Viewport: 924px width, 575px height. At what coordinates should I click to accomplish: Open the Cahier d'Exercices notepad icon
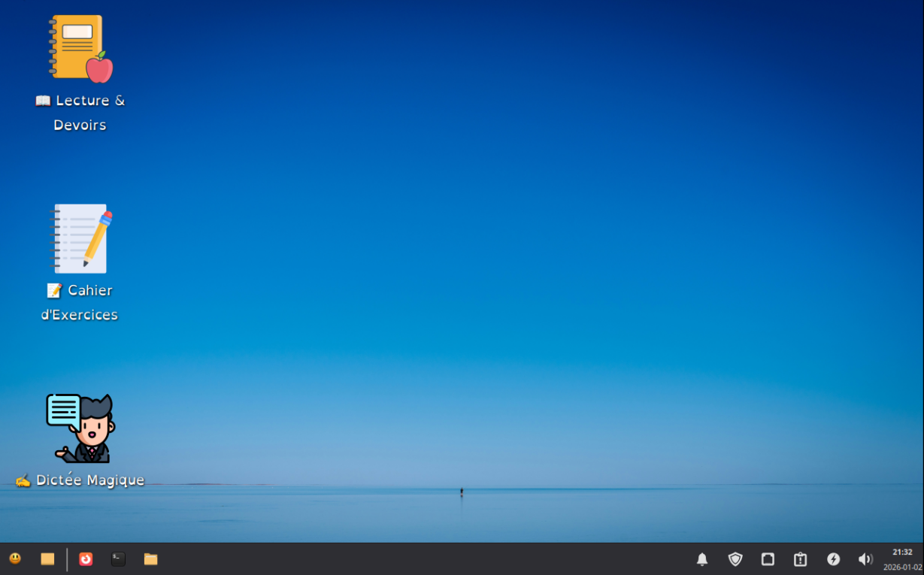[x=80, y=238]
